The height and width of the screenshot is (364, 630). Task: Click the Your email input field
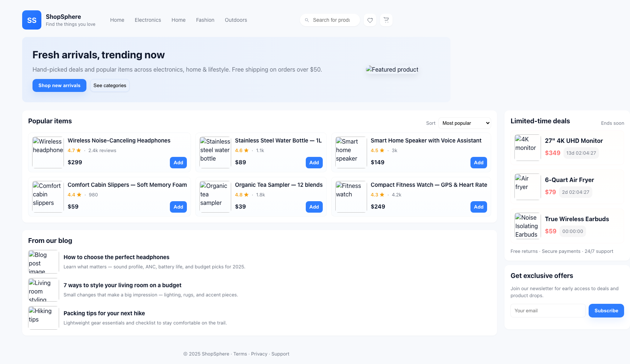(548, 310)
